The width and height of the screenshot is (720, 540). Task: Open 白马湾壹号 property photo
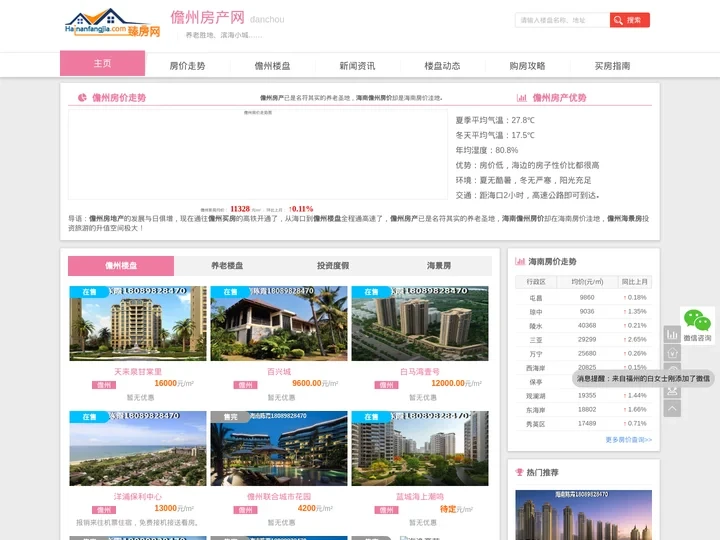[x=420, y=323]
